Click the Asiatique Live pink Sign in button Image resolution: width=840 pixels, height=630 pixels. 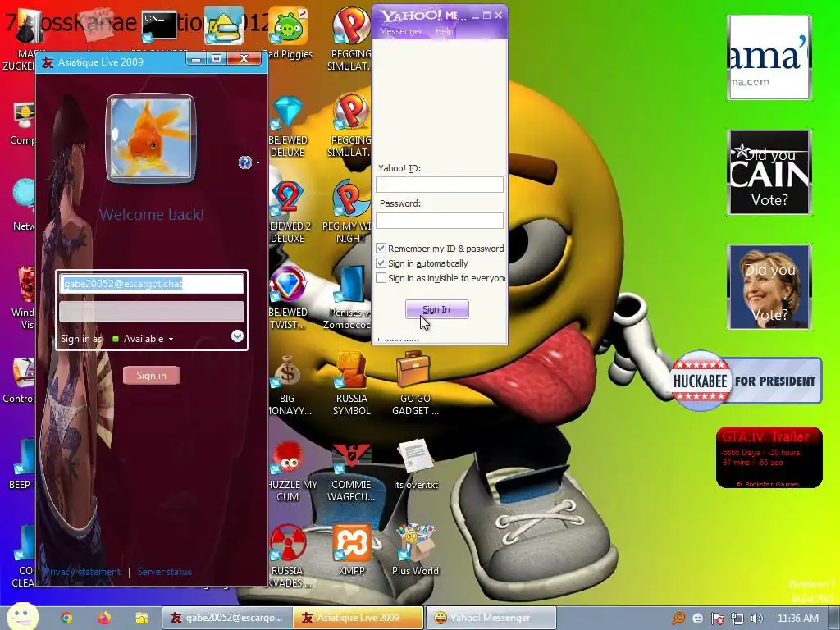click(x=151, y=375)
